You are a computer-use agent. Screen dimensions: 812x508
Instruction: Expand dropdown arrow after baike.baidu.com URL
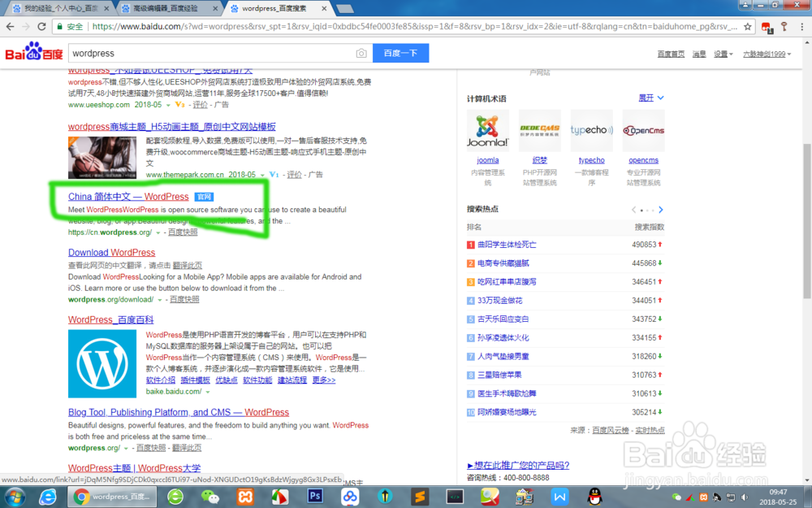click(208, 392)
